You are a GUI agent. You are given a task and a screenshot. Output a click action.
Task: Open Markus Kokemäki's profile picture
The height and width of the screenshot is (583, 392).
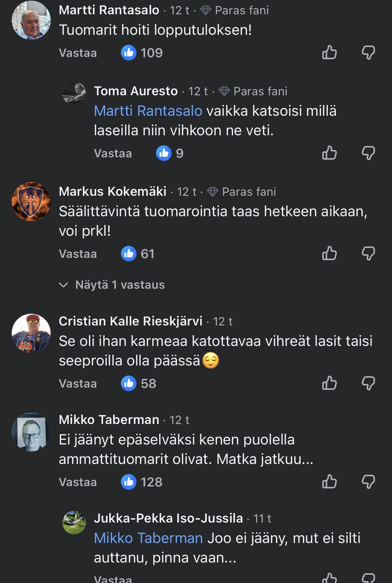coord(31,202)
